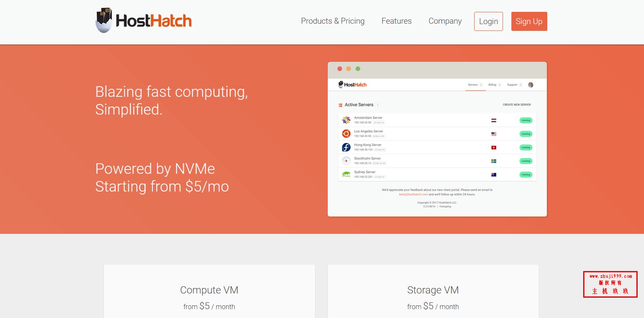
Task: Click the IP address 192.168.22.201
Action: point(364,177)
